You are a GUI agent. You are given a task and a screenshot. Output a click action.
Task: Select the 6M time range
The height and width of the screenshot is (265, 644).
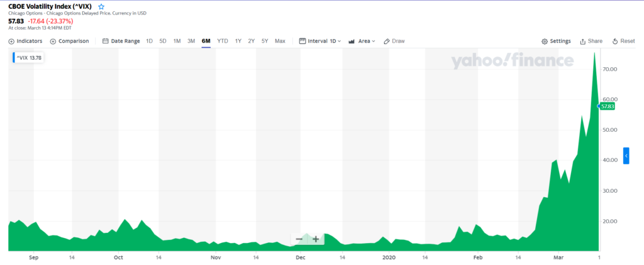[x=206, y=41]
